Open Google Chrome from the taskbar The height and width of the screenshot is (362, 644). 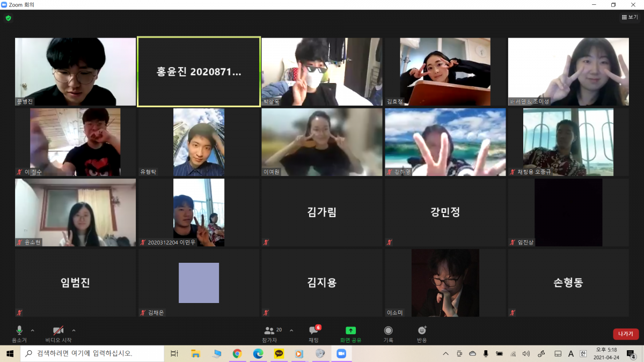(237, 353)
